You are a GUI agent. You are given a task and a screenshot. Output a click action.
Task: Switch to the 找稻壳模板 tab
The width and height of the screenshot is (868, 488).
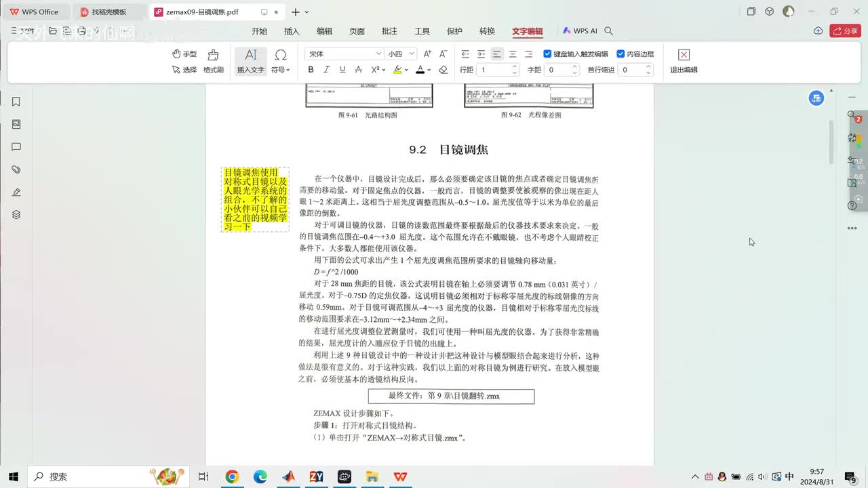click(x=109, y=12)
